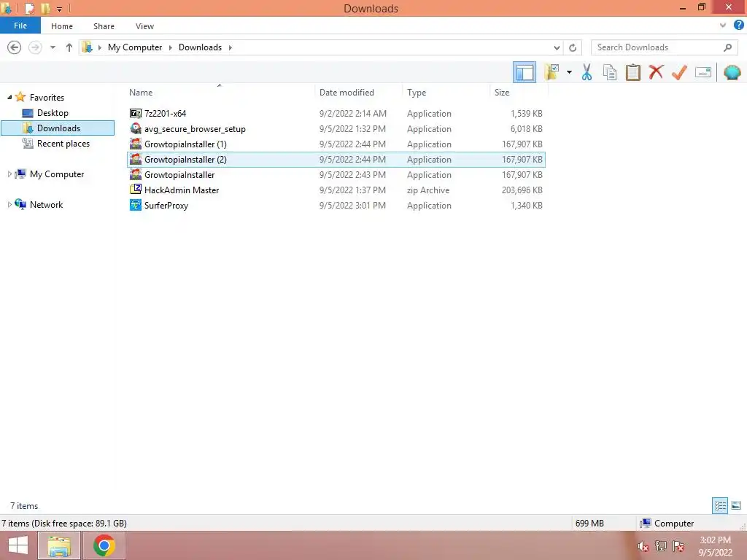The image size is (747, 560).
Task: Click the teal shell icon in toolbar
Action: point(732,72)
